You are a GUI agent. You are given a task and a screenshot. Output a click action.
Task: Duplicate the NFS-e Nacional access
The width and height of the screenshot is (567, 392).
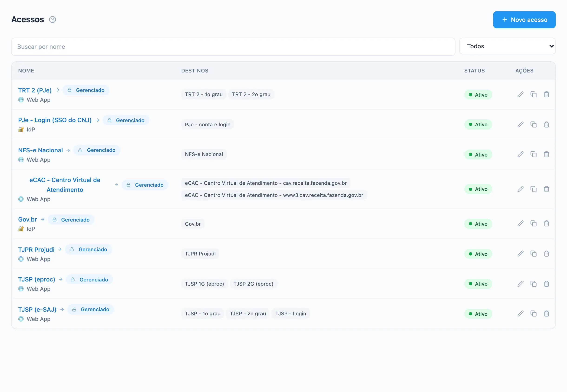click(533, 154)
